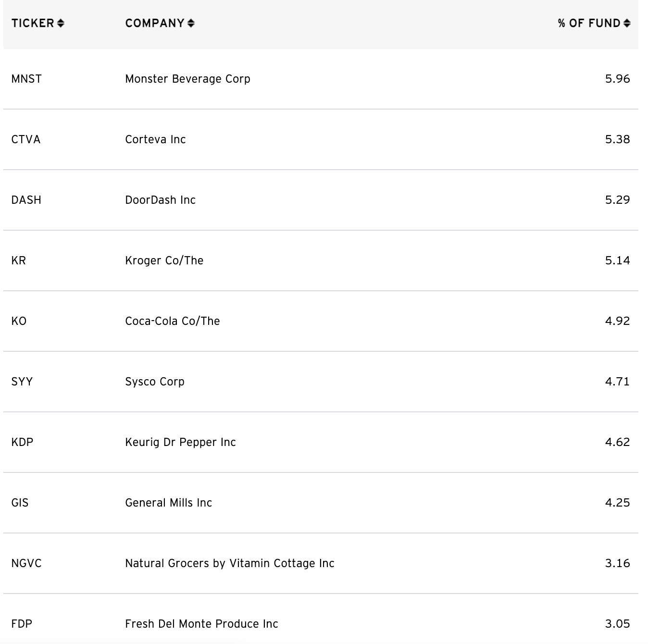Click the KDP ticker symbol
Screen dimensions: 648x644
click(22, 442)
